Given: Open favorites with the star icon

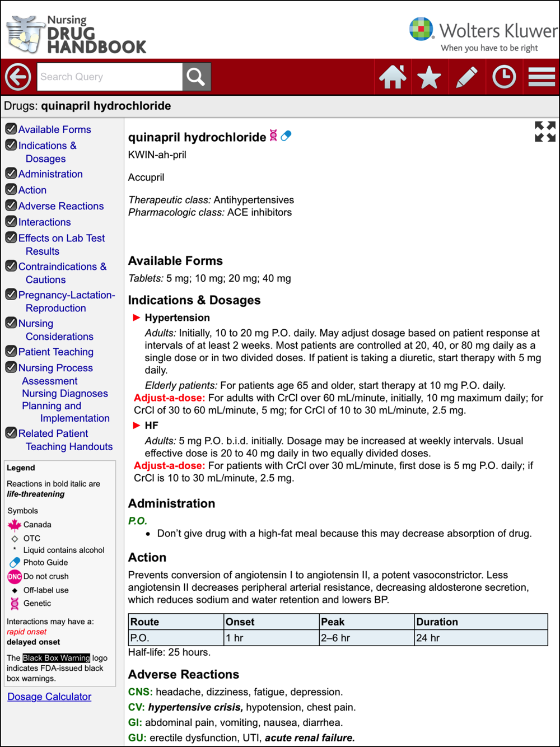Looking at the screenshot, I should click(x=430, y=77).
